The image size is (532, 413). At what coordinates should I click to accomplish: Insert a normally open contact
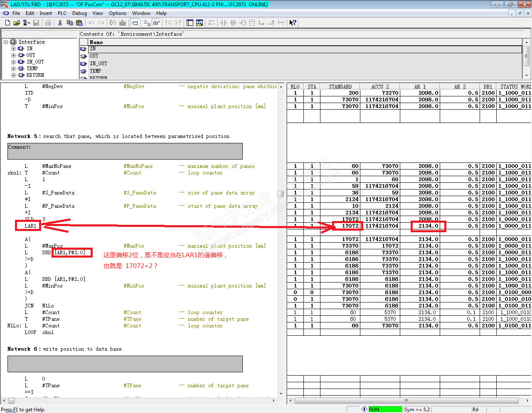coord(224,23)
